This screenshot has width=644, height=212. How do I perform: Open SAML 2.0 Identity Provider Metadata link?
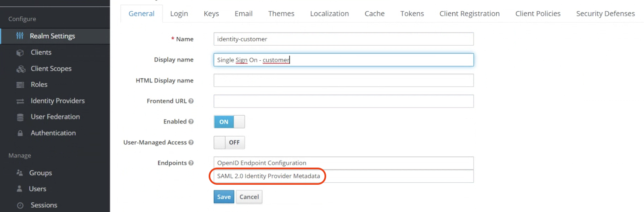268,176
